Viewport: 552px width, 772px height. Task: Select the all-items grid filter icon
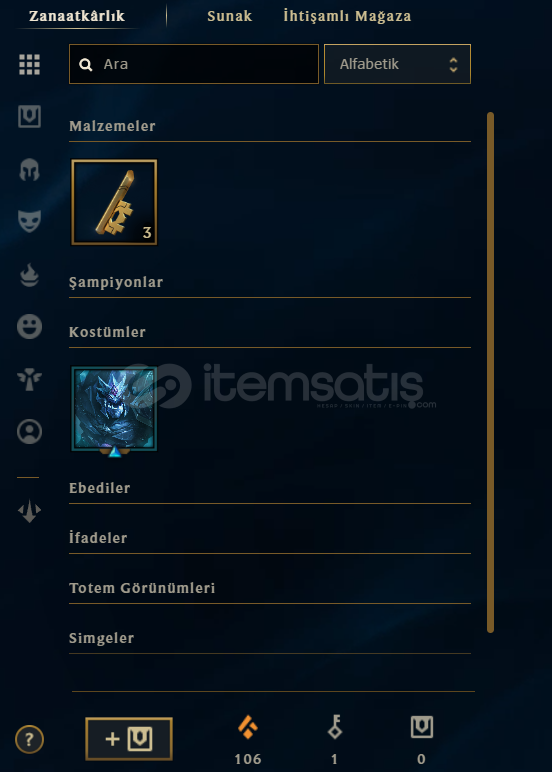(30, 64)
